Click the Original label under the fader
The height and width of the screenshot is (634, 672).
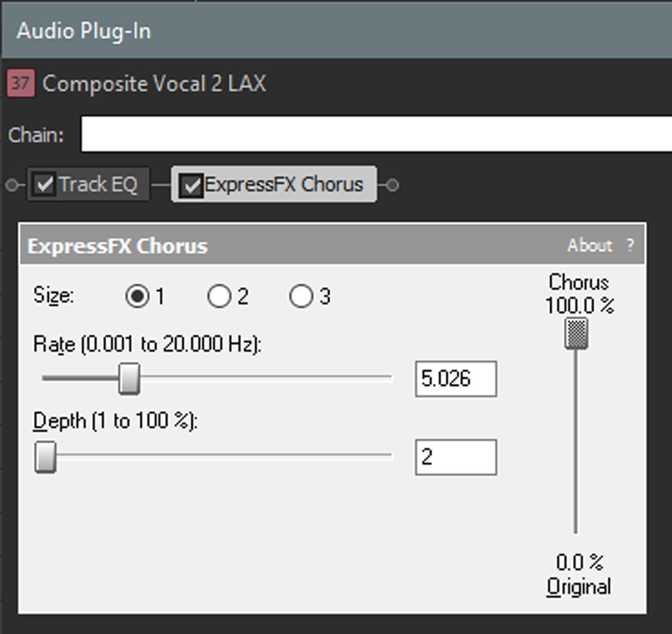[x=579, y=587]
